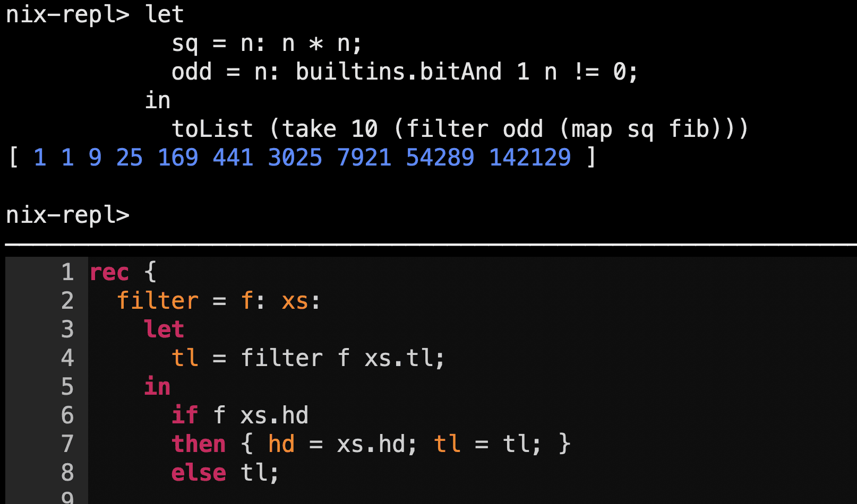
Task: Click the 'let' keyword in the editor
Action: point(164,329)
